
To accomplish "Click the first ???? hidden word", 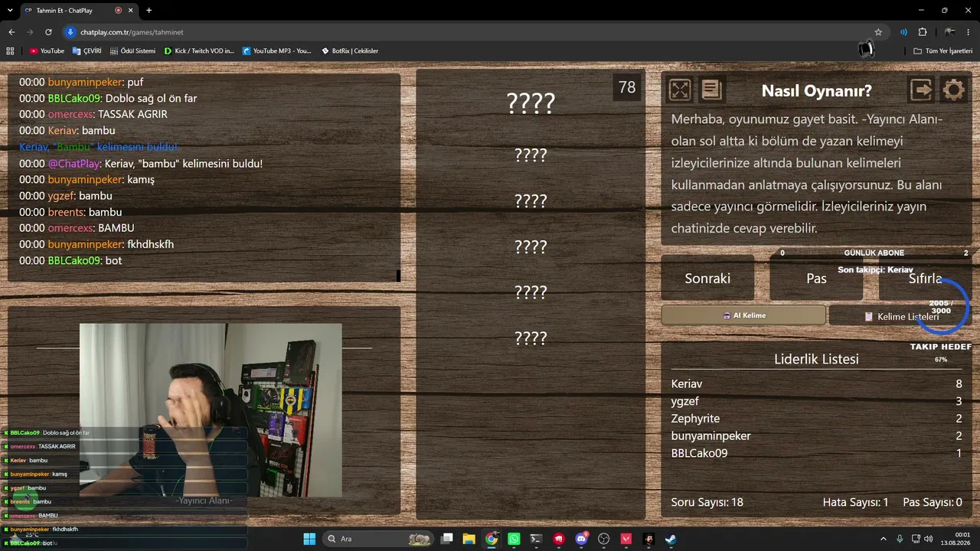I will (531, 103).
